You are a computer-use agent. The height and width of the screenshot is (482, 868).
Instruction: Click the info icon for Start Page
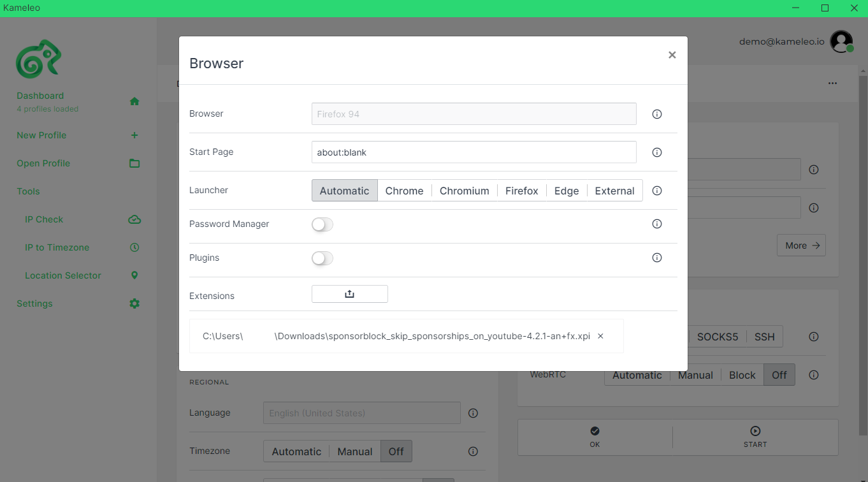(x=657, y=152)
